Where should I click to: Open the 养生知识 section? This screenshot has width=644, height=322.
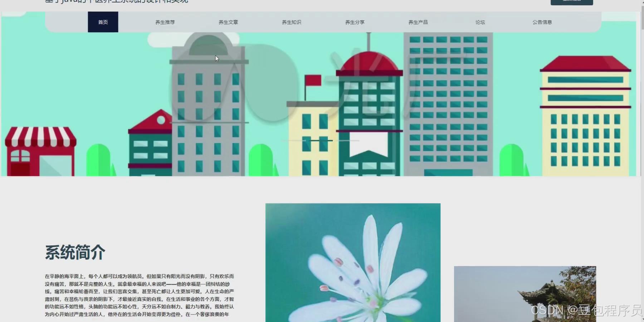(x=291, y=22)
